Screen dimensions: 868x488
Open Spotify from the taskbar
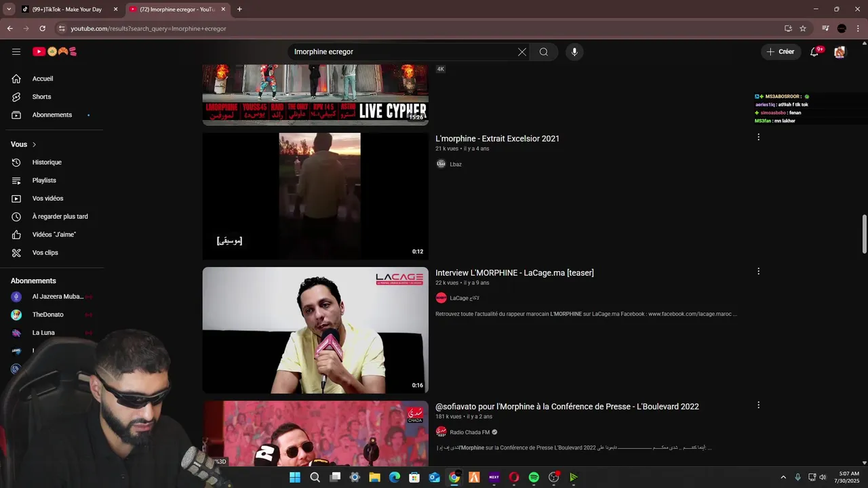pos(534,477)
